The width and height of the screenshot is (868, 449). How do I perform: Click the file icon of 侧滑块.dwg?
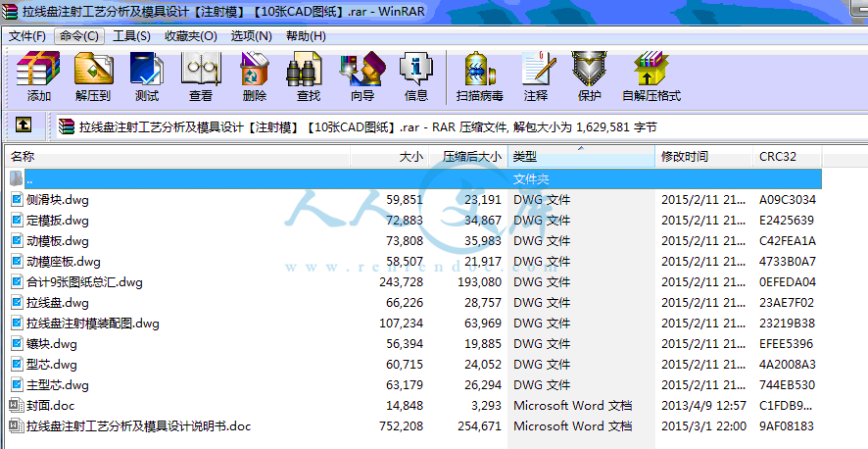pos(18,199)
